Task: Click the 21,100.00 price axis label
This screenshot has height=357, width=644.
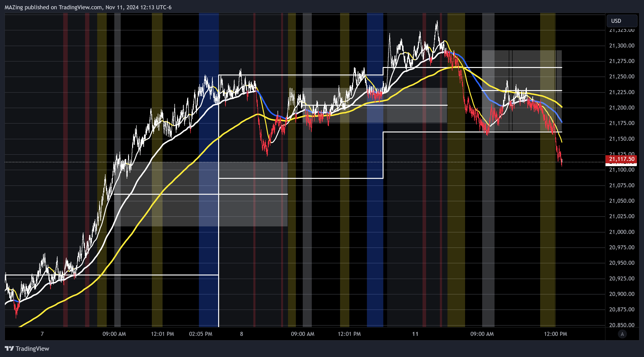Action: coord(621,170)
